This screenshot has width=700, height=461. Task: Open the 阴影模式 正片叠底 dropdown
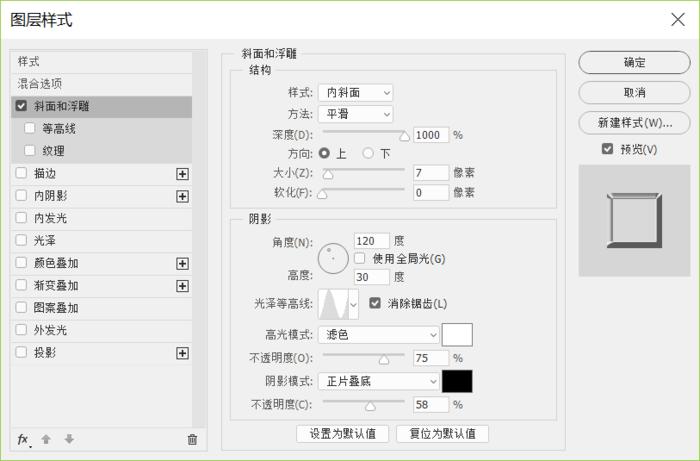[x=379, y=382]
